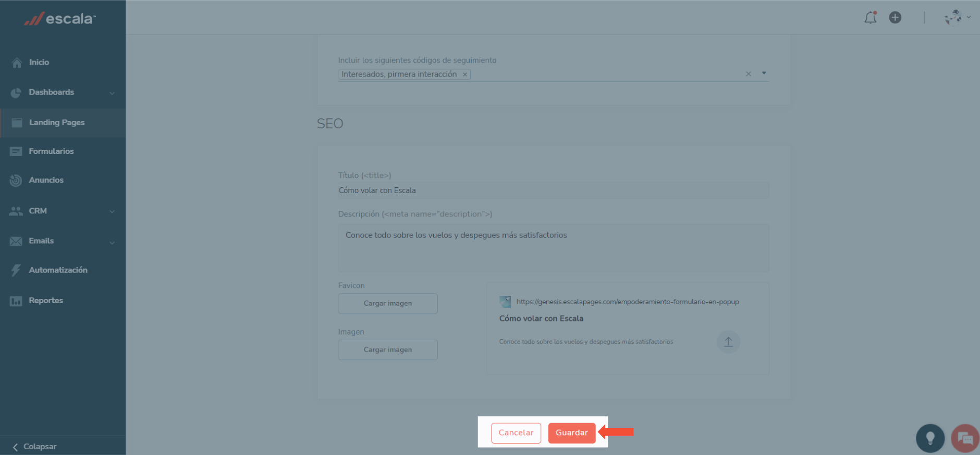Expand the CRM submenu chevron
980x455 pixels.
[112, 211]
